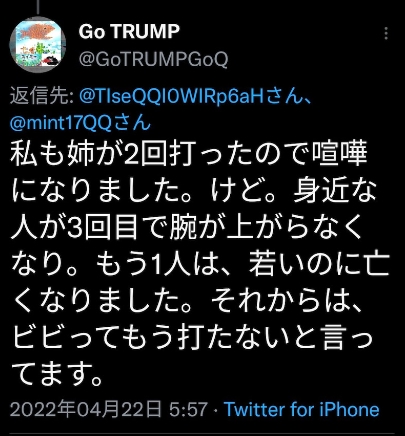405x436 pixels.
Task: Open the Twitter for iPhone source link
Action: (302, 410)
